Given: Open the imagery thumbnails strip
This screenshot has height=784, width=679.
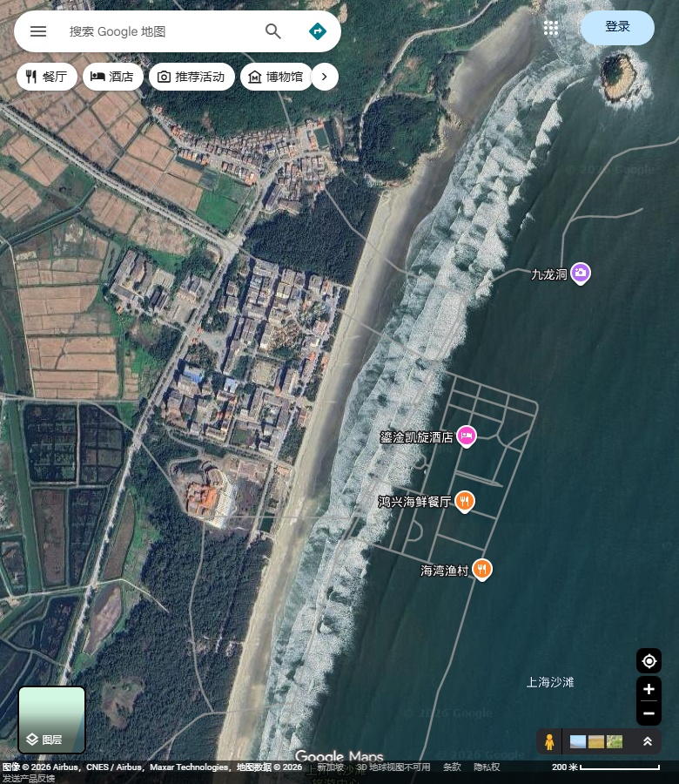Looking at the screenshot, I should (596, 741).
